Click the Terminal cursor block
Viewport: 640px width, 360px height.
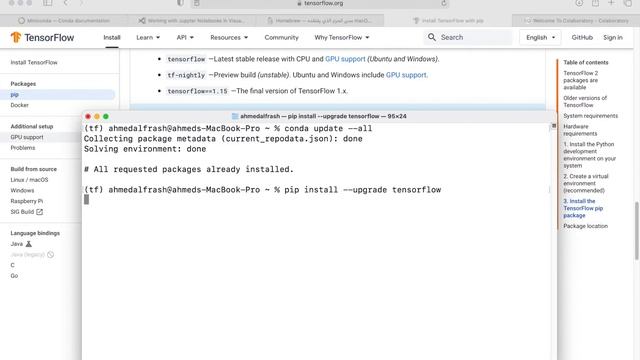click(86, 200)
